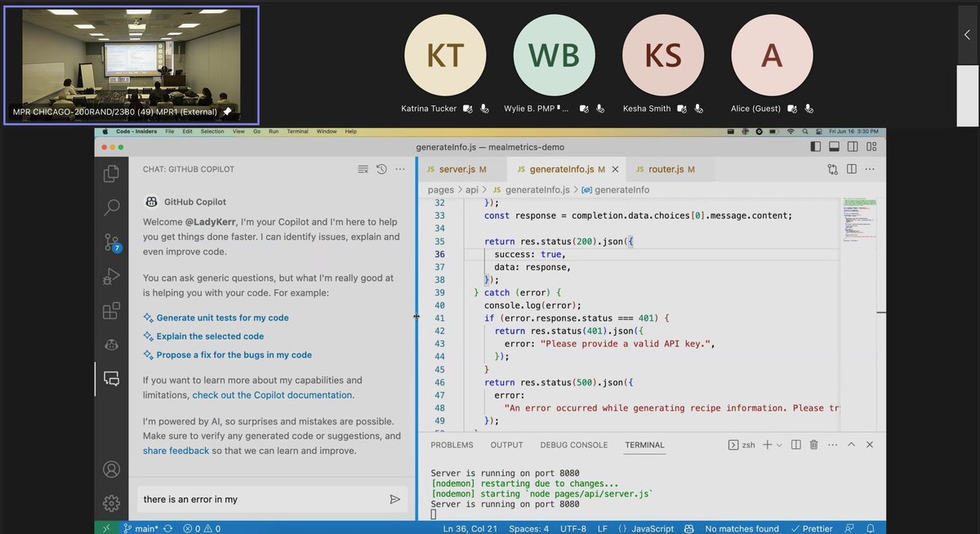Split the editor to the right
The height and width of the screenshot is (534, 980).
[852, 170]
